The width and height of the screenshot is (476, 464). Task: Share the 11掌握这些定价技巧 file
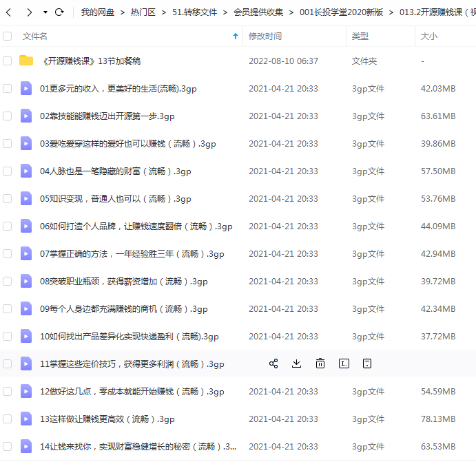273,363
